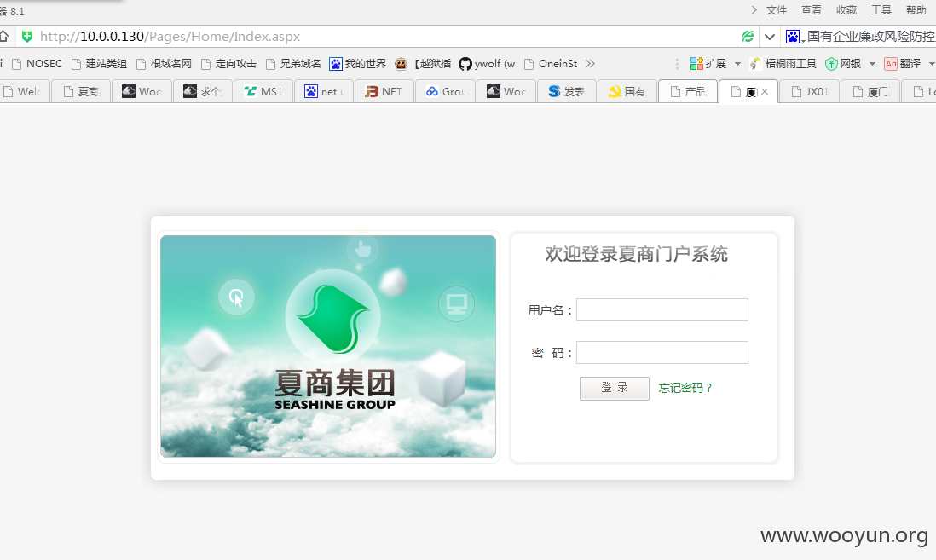Switch to the JX01 tab
The image size is (936, 560).
coord(810,91)
